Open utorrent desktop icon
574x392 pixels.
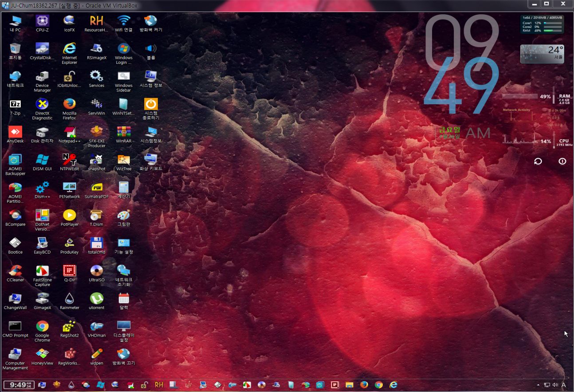pos(96,301)
